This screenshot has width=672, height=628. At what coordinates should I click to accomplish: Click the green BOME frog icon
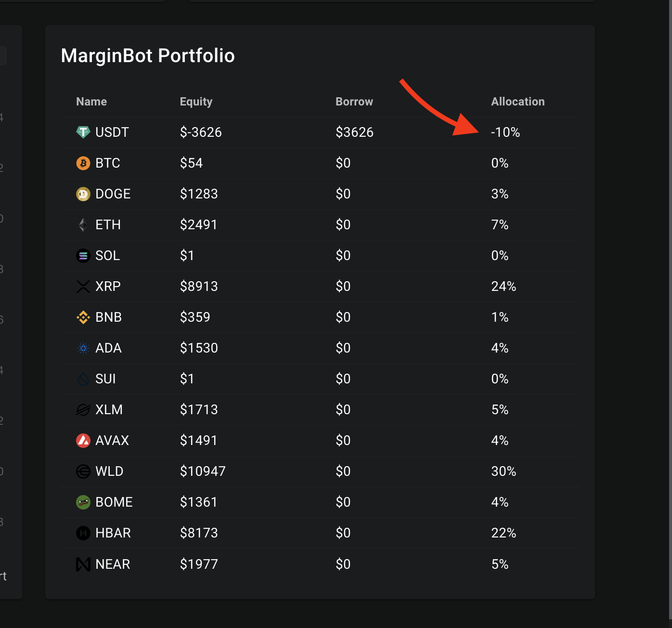click(x=83, y=502)
